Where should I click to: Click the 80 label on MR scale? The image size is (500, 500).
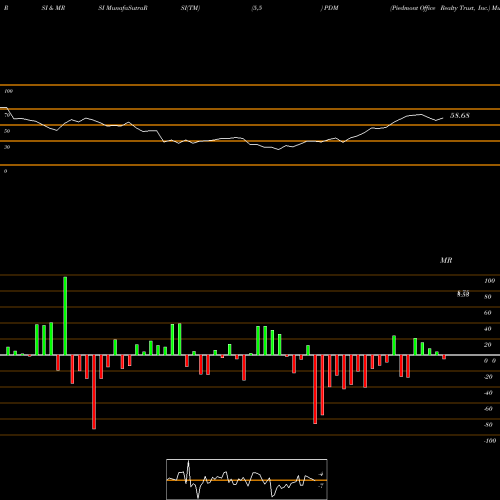488,297
